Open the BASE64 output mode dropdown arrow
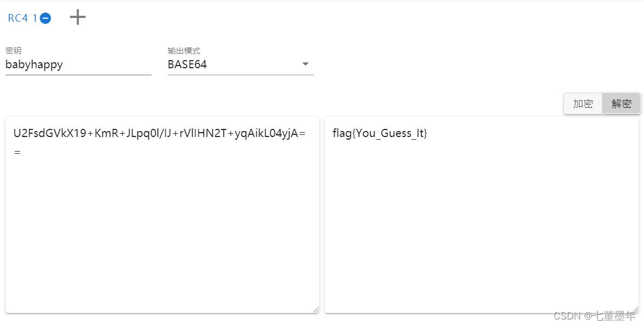 point(305,64)
